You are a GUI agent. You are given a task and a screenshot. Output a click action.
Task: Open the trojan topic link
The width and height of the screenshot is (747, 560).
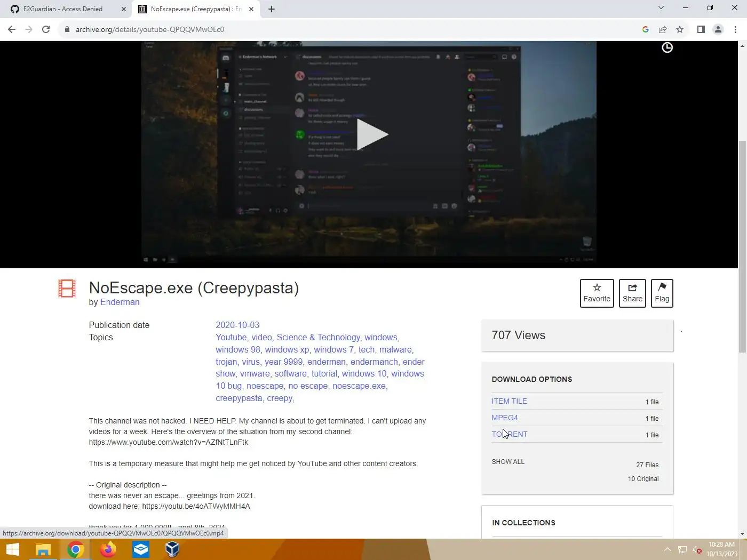[226, 362]
